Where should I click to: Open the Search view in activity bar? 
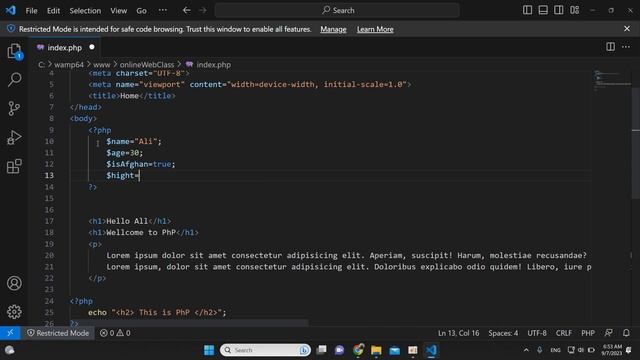click(x=14, y=80)
